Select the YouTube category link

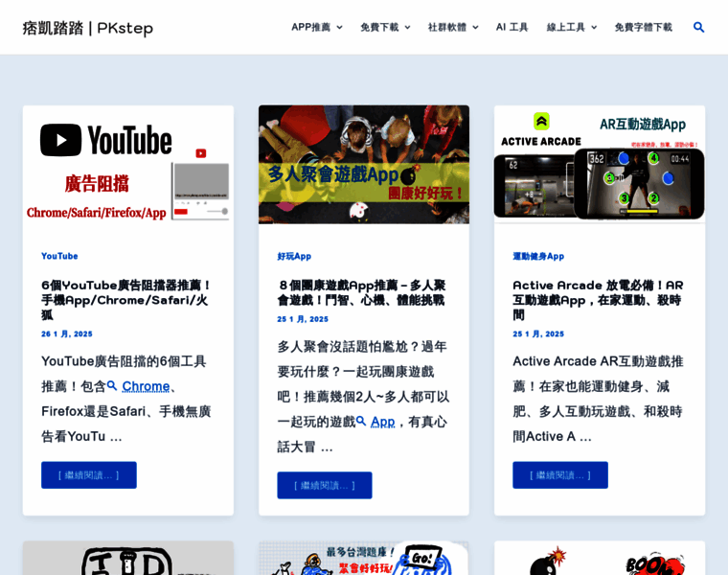(x=59, y=256)
